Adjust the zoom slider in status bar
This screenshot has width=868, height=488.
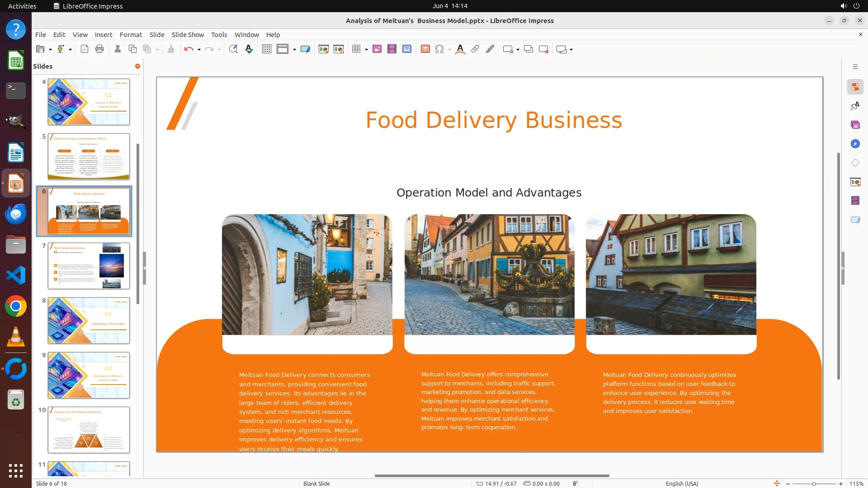pos(814,484)
